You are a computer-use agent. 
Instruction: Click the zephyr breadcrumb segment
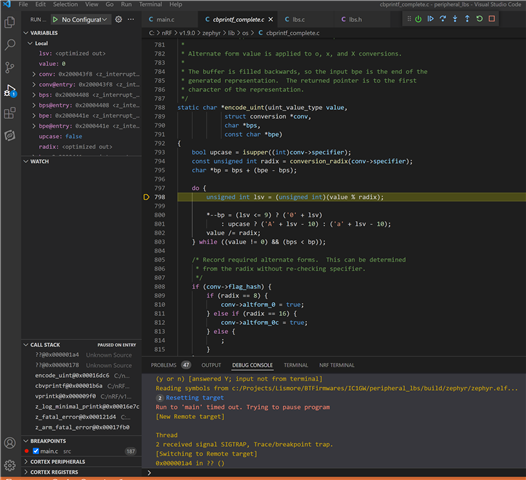coord(211,33)
